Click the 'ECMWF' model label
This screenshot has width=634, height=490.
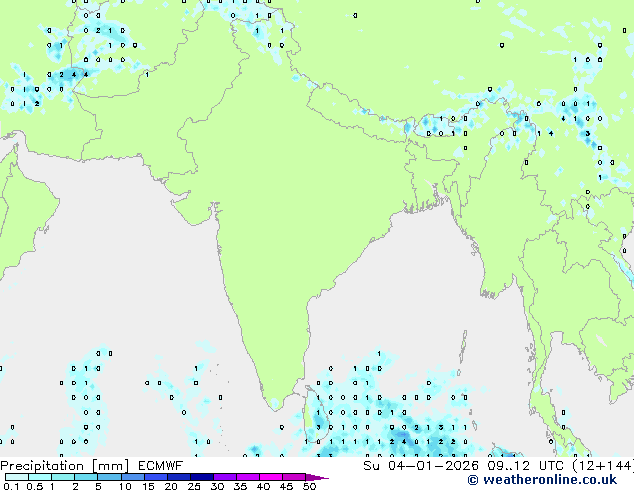[161, 465]
